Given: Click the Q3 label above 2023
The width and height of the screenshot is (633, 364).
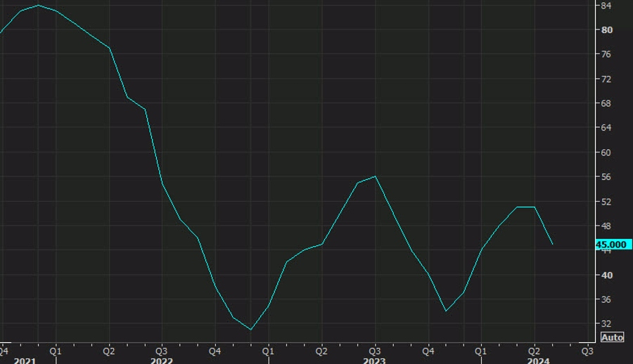Looking at the screenshot, I should (374, 351).
